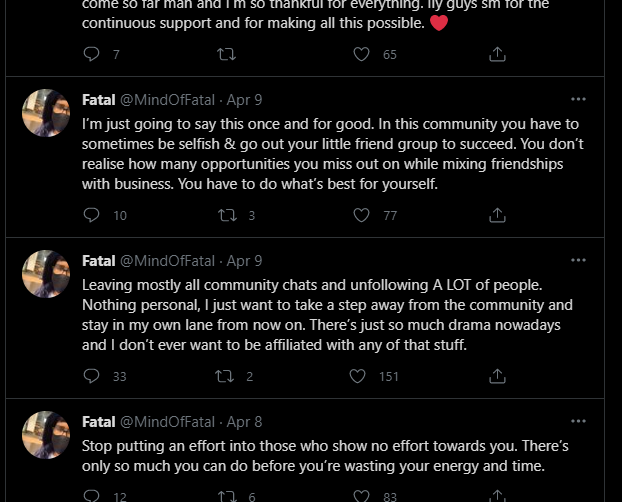Image resolution: width=622 pixels, height=502 pixels.
Task: Open more options on leaving chats tweet
Action: coord(578,260)
